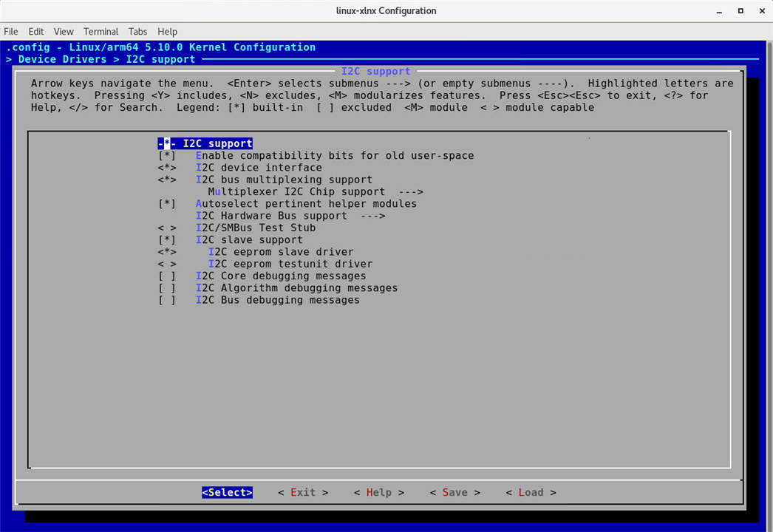Screen dimensions: 773x532
Task: Open the Help menu in menu bar
Action: (x=168, y=32)
